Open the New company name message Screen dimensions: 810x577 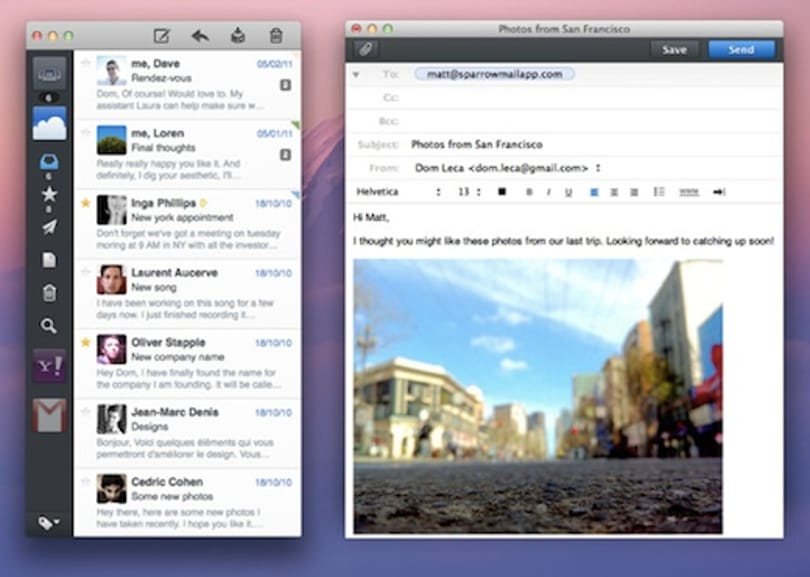coord(188,364)
